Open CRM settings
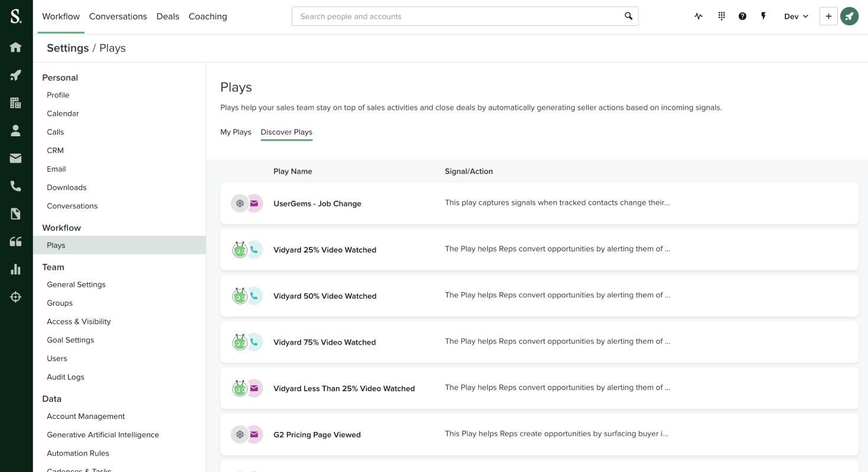This screenshot has width=868, height=472. [x=56, y=150]
